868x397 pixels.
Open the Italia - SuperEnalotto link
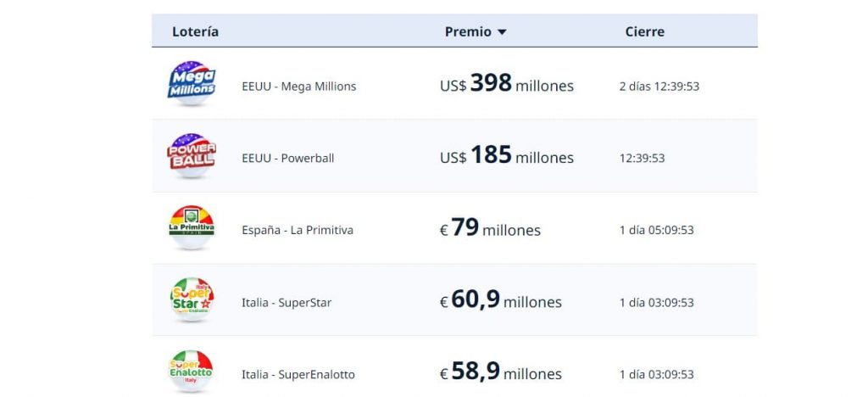click(x=298, y=375)
